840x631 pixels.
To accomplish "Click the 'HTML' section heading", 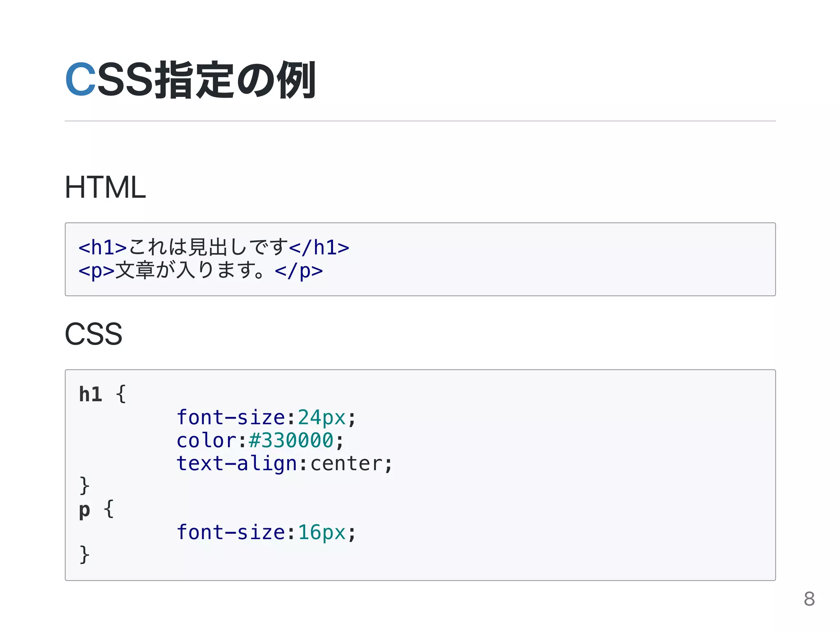I will click(105, 187).
